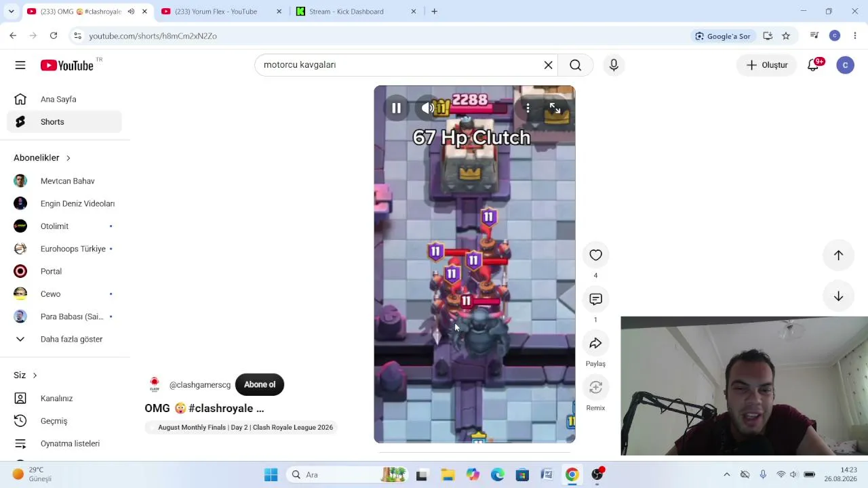Open the Short's three-dot options menu
The height and width of the screenshot is (488, 868).
(528, 108)
